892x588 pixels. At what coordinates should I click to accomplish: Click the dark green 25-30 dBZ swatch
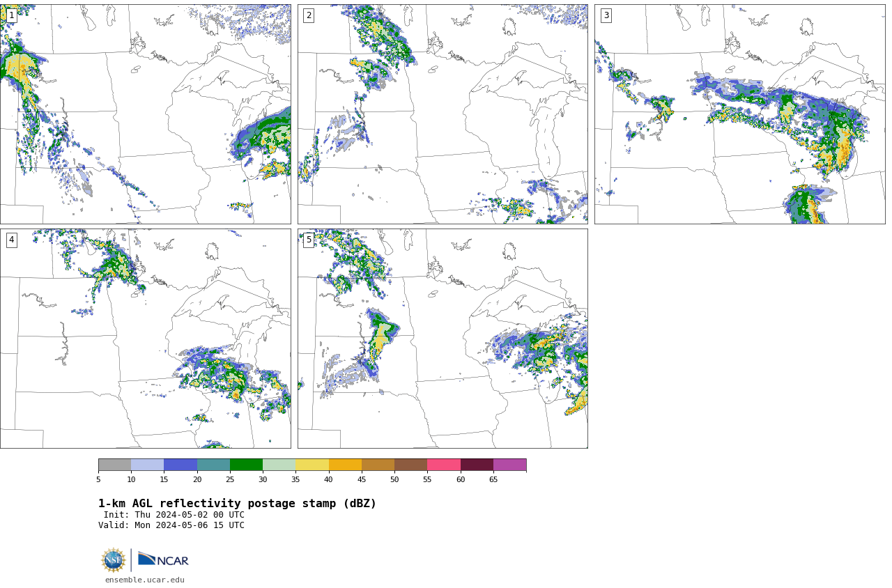pyautogui.click(x=246, y=465)
